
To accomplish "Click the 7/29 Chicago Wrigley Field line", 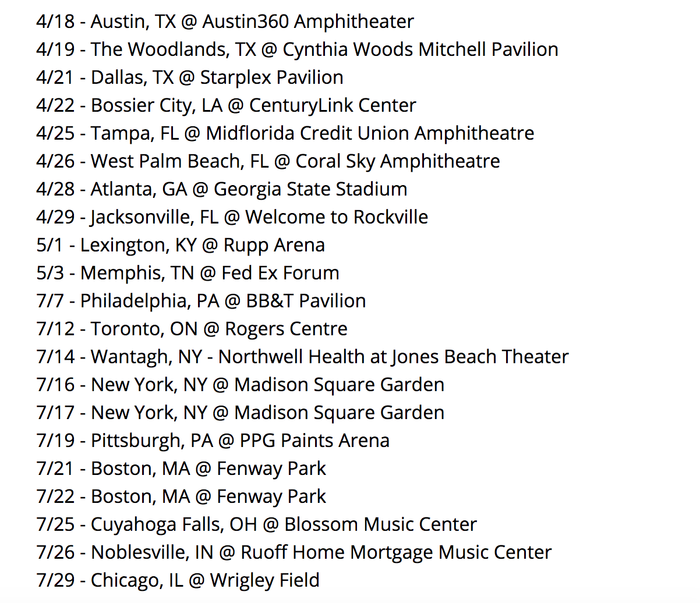I will 178,580.
